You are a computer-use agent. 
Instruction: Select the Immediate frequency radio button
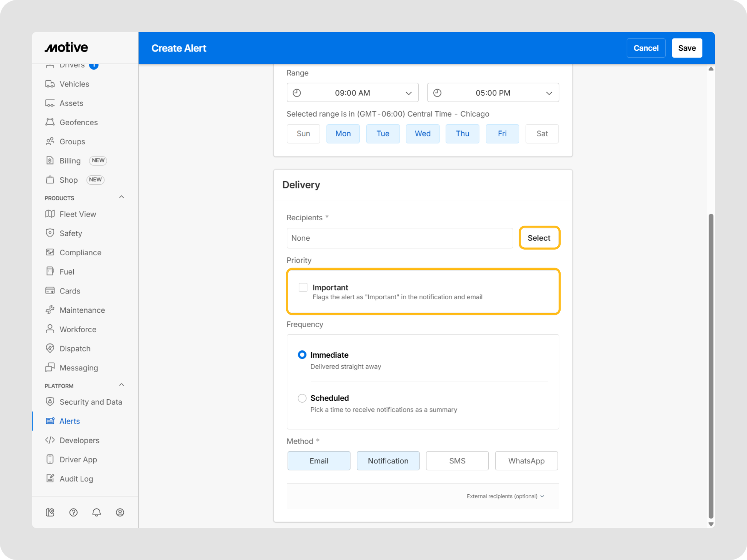302,355
